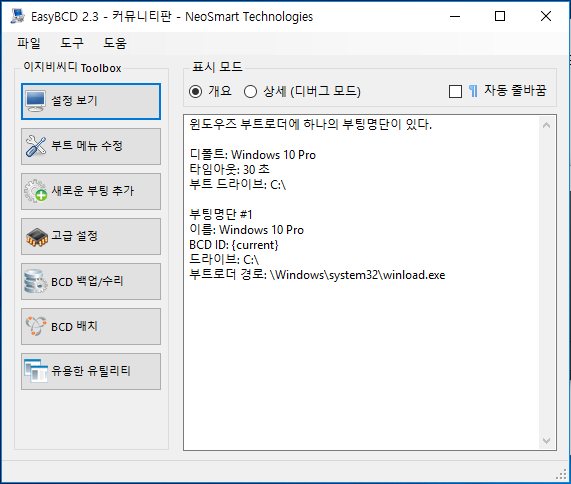Click the EasyBCD app icon in title bar
Viewport: 571px width, 484px height.
(x=17, y=16)
